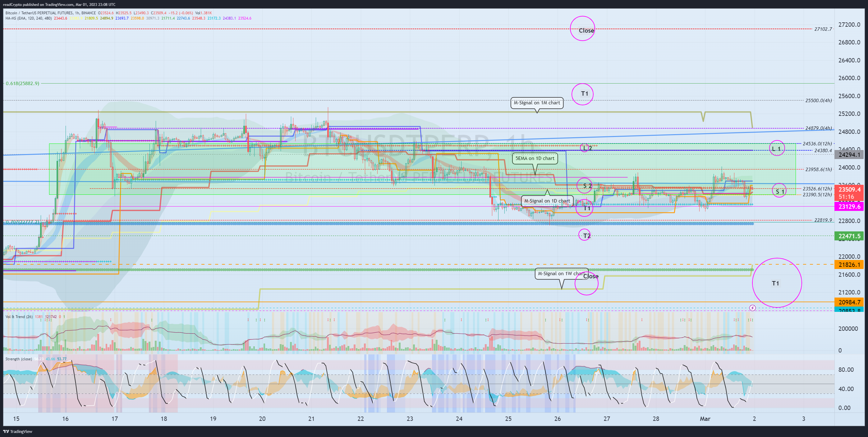Viewport: 868px width, 437px height.
Task: Select the T2 circle marker
Action: click(x=584, y=235)
